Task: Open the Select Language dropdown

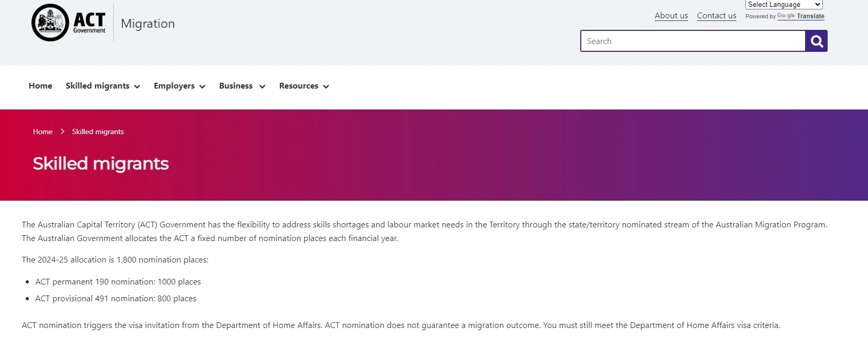Action: click(784, 5)
